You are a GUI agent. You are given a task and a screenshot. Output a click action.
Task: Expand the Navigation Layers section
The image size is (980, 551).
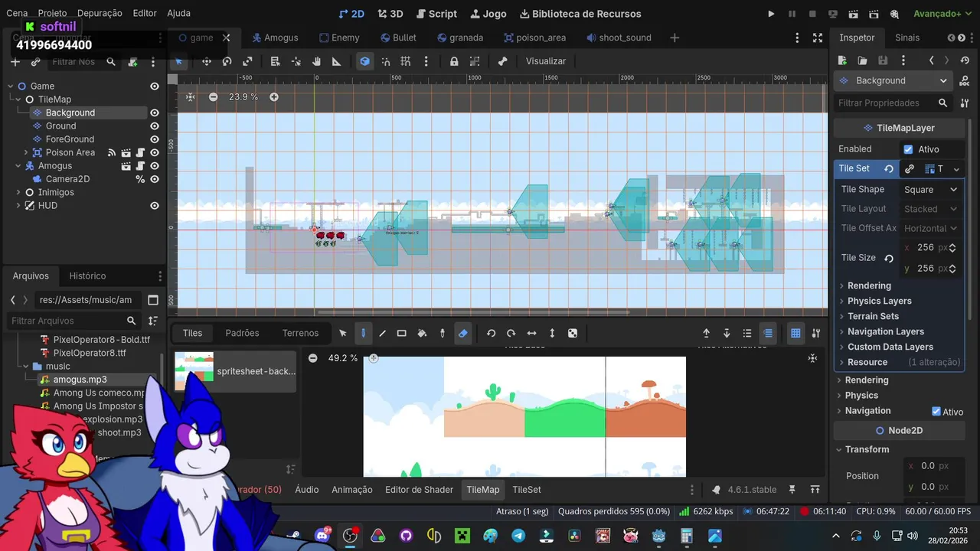[x=885, y=331]
